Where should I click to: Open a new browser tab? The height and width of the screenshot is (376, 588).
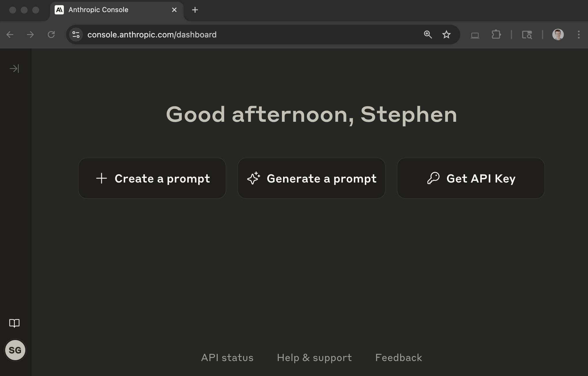coord(195,10)
